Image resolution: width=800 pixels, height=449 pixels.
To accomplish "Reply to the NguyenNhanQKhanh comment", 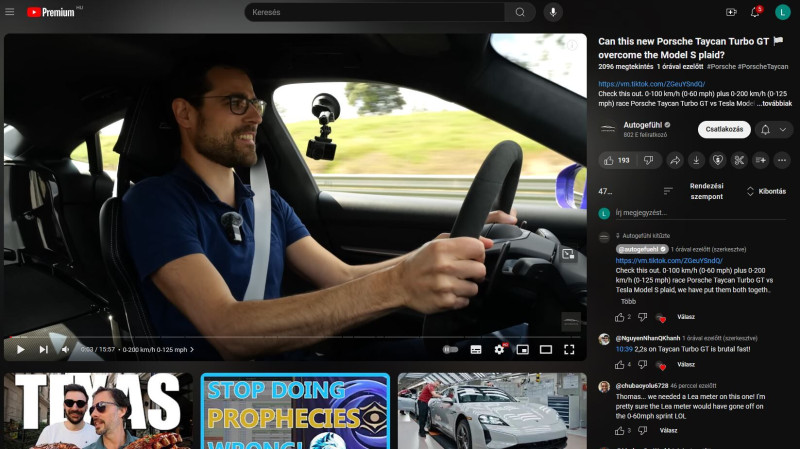I will pos(686,364).
